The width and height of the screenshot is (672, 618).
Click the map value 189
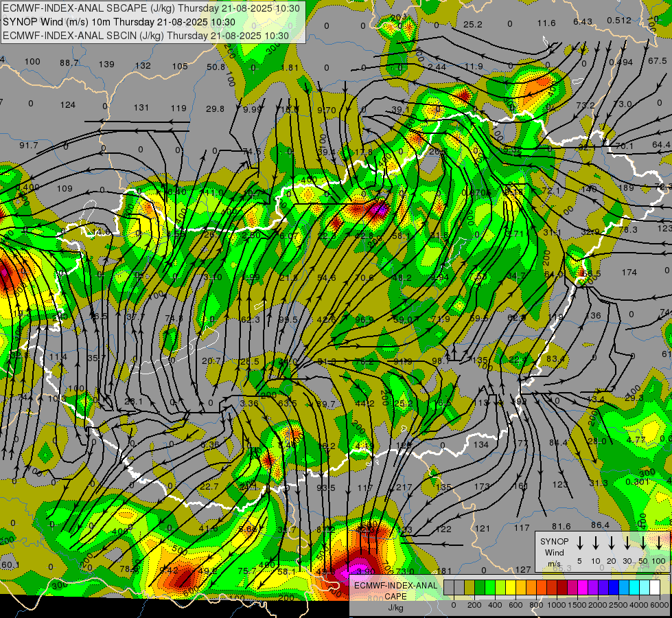[x=626, y=188]
